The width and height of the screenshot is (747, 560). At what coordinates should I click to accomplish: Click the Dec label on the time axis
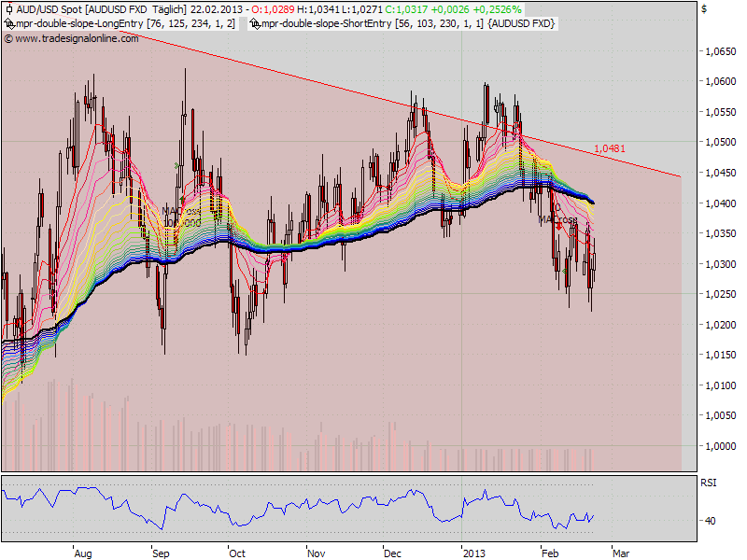392,553
